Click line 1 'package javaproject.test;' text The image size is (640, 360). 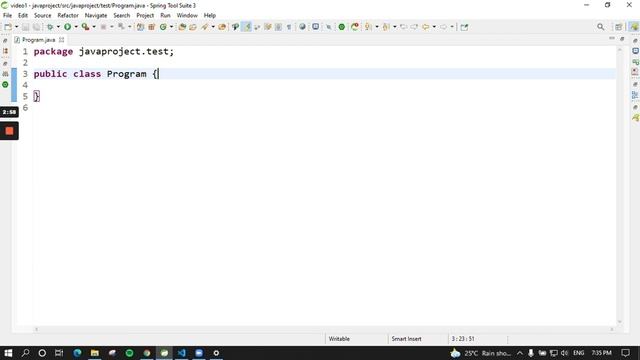[x=104, y=51]
